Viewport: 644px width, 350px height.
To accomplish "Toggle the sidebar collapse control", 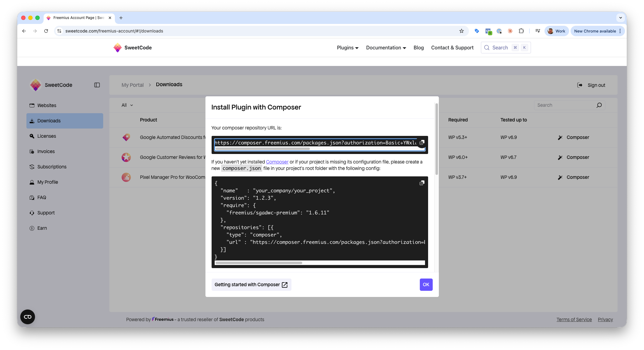I will click(x=97, y=85).
